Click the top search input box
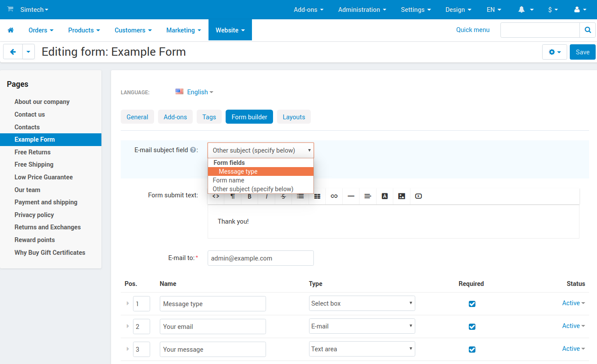 (x=540, y=30)
